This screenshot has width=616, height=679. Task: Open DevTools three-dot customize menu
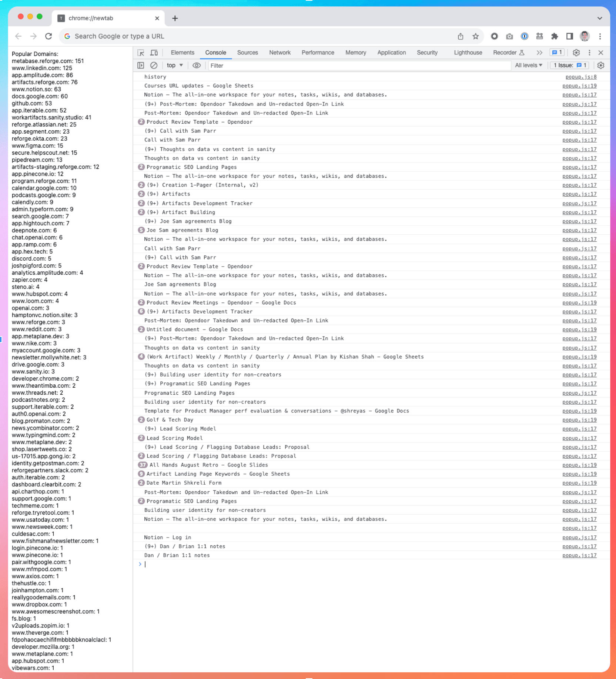(589, 53)
